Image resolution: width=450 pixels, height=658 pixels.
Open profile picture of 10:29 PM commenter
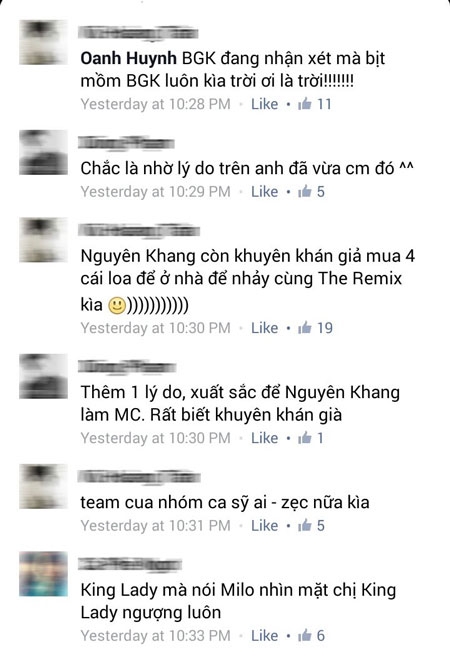point(43,152)
